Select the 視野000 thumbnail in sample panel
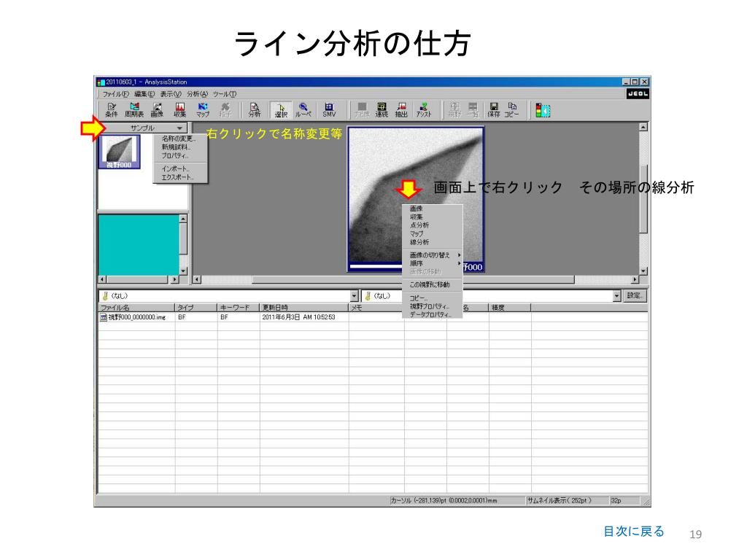This screenshot has height=560, width=747. click(119, 152)
